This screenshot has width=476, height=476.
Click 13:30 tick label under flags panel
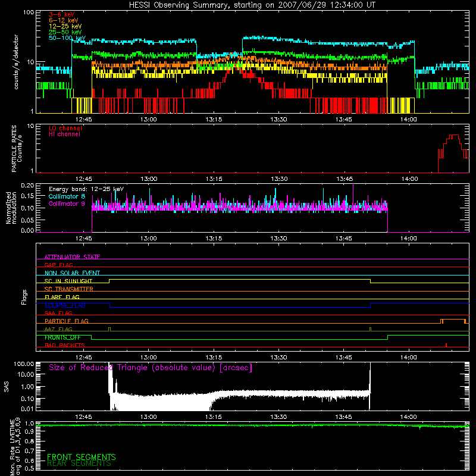278,358
